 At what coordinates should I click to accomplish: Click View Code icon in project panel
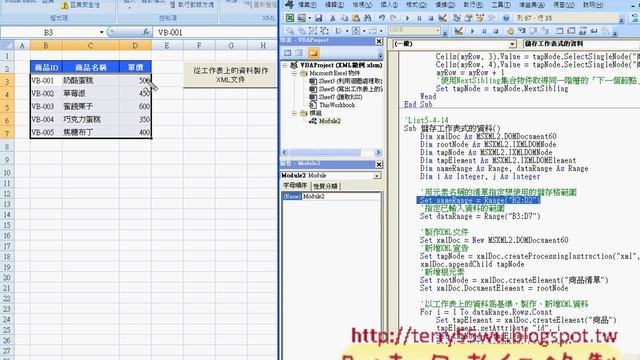tap(287, 53)
